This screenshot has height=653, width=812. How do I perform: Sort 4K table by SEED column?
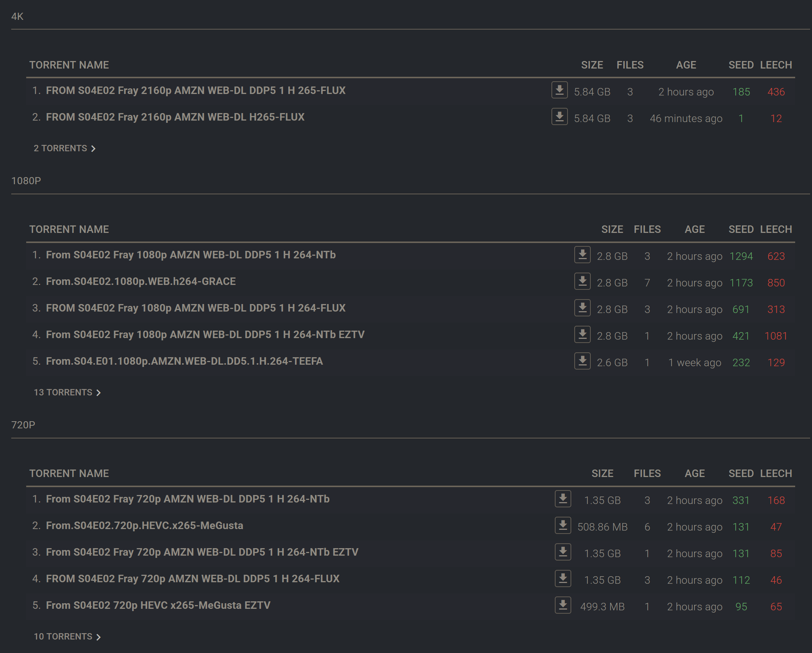pyautogui.click(x=741, y=65)
